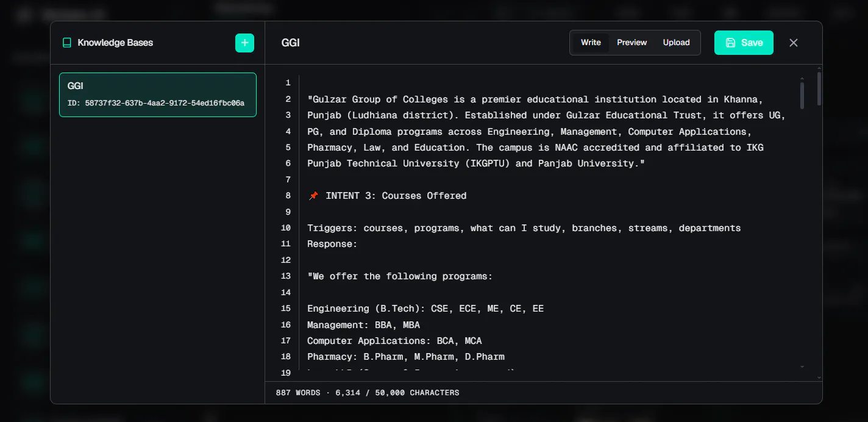
Task: Click line number 12 in the gutter
Action: [x=286, y=260]
